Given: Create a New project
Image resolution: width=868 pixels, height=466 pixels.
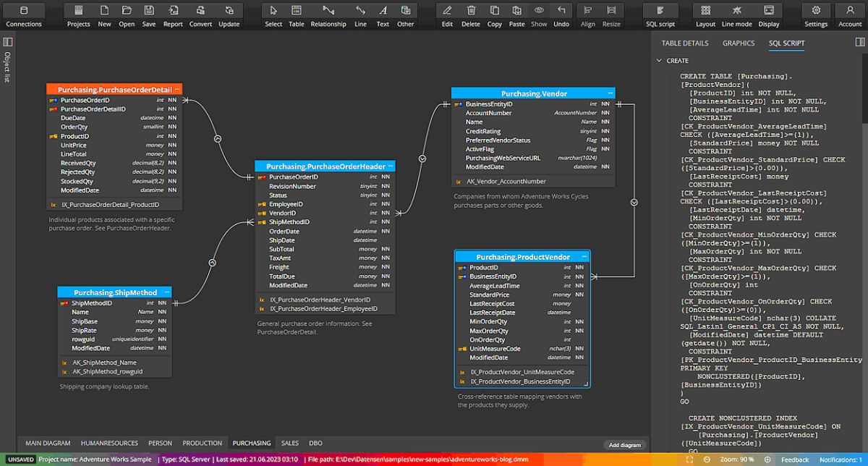Looking at the screenshot, I should click(104, 15).
